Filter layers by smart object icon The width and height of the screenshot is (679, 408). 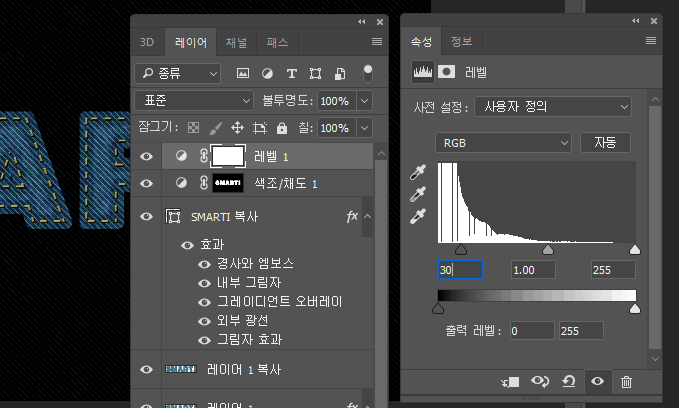(x=340, y=73)
